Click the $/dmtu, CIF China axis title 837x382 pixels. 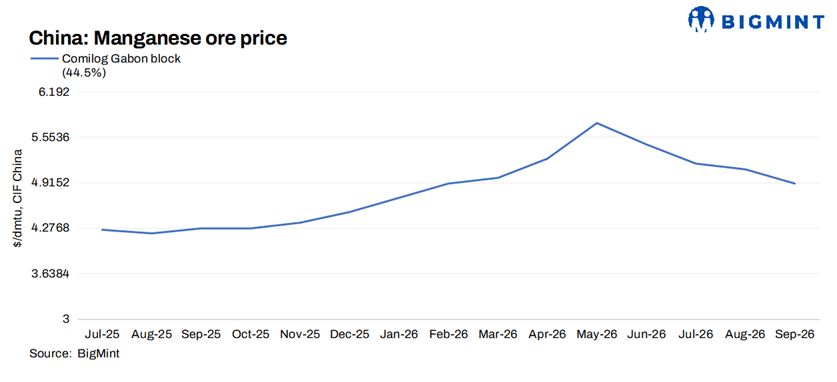click(x=18, y=198)
